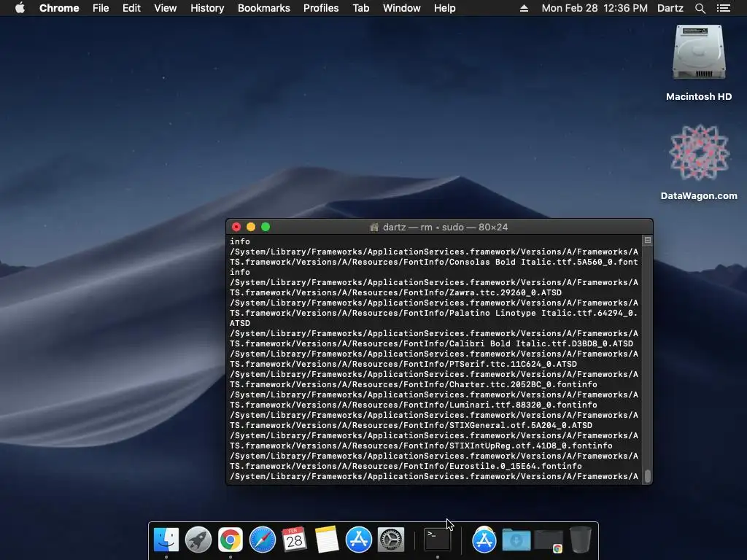Open the Tab menu
The width and height of the screenshot is (747, 560).
(361, 8)
